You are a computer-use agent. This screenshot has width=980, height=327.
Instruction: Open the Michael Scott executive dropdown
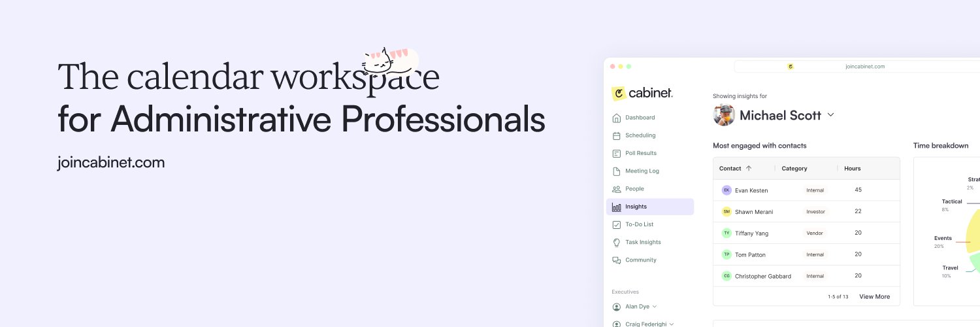[831, 115]
